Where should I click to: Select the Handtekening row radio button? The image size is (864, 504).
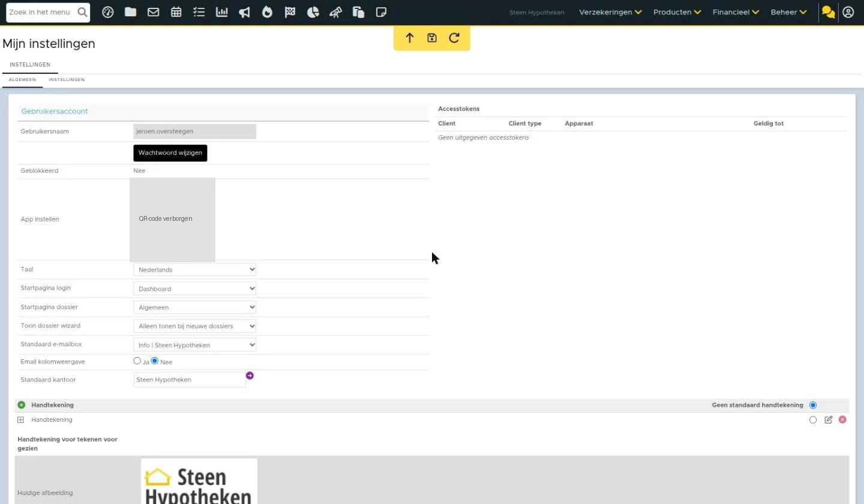(813, 420)
